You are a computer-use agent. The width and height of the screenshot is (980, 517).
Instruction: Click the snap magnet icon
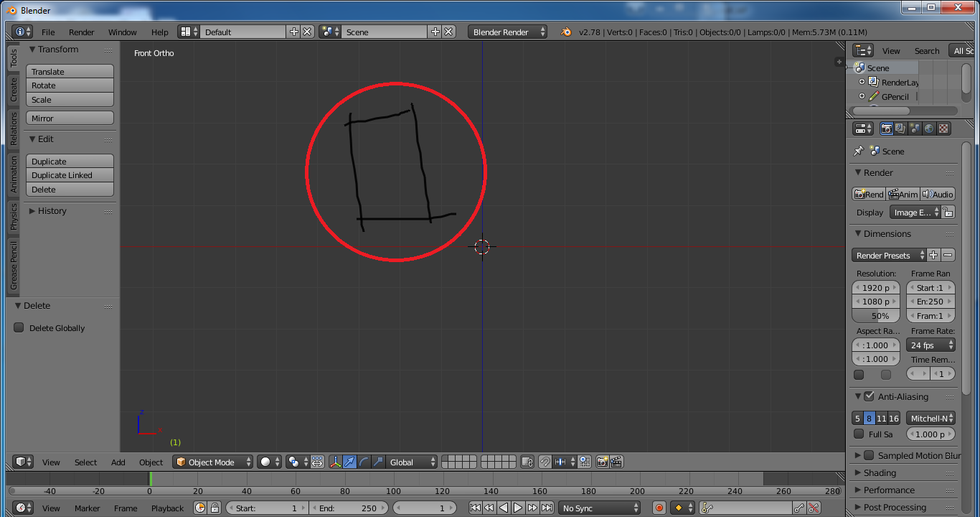(x=545, y=462)
